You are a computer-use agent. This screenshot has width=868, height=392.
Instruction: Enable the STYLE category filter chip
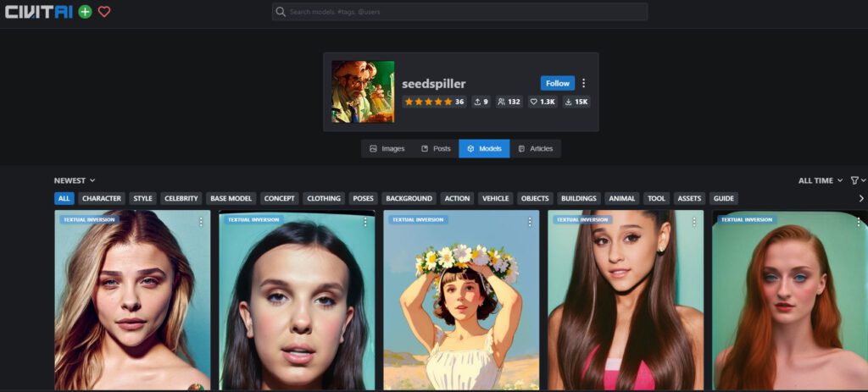pos(142,199)
